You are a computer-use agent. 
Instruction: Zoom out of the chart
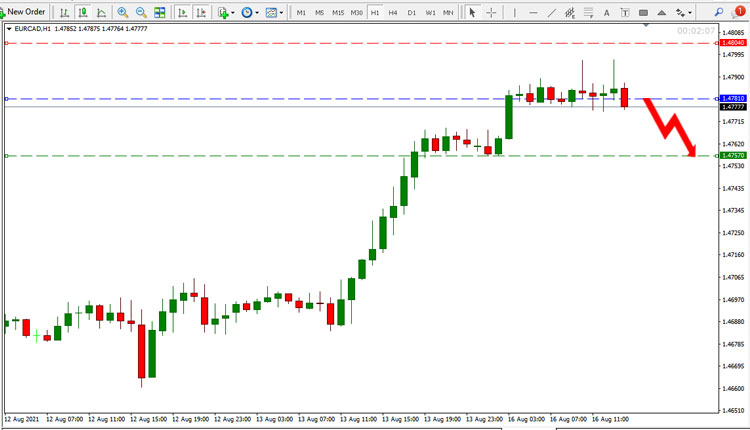pyautogui.click(x=141, y=12)
